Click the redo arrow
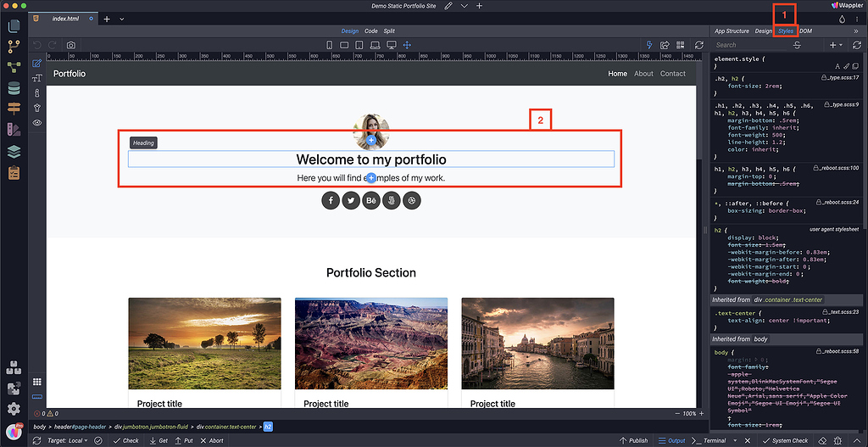868x447 pixels. click(x=53, y=45)
